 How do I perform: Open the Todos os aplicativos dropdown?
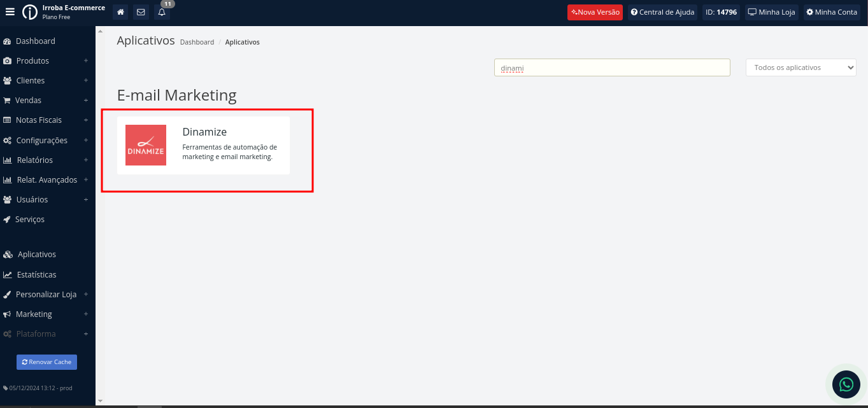(801, 67)
